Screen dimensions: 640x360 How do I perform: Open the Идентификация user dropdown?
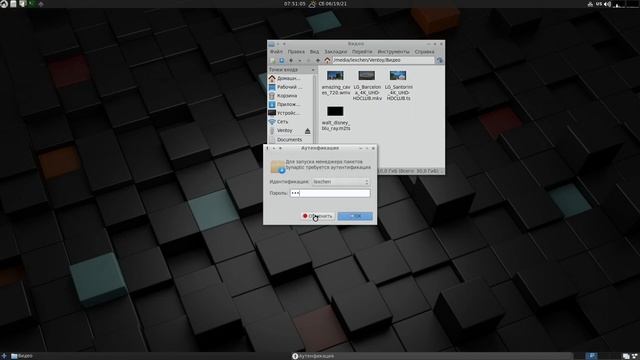point(340,182)
